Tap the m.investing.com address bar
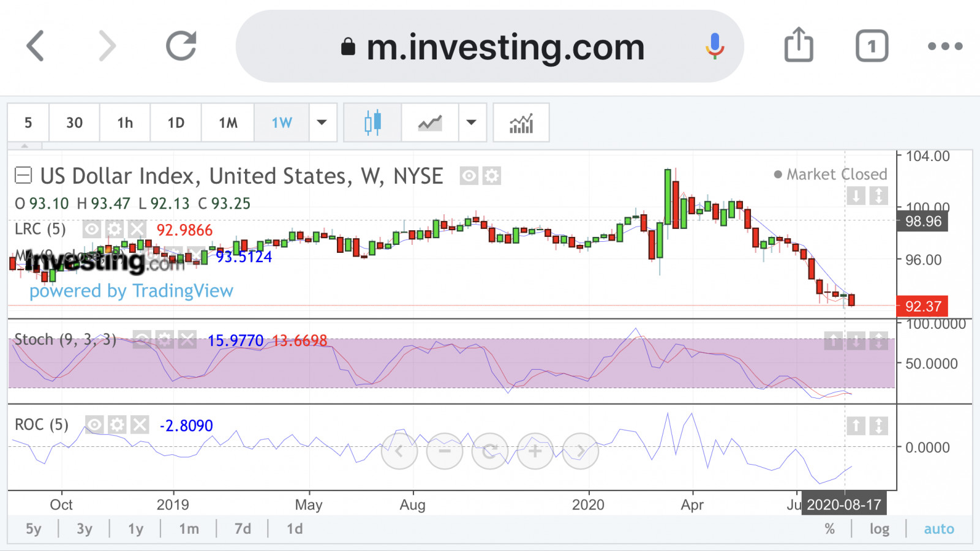The height and width of the screenshot is (551, 980). (x=490, y=47)
